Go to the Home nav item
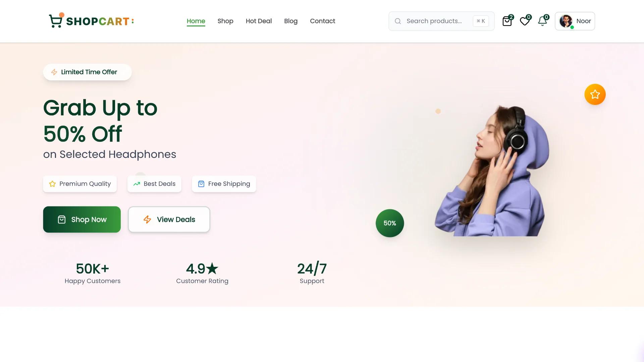This screenshot has width=644, height=362. coord(196,21)
